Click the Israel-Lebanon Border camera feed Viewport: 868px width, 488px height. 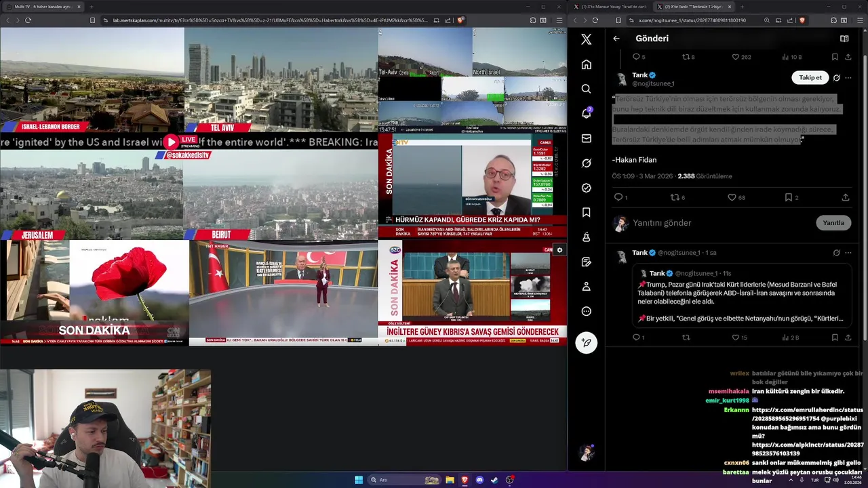(92, 79)
